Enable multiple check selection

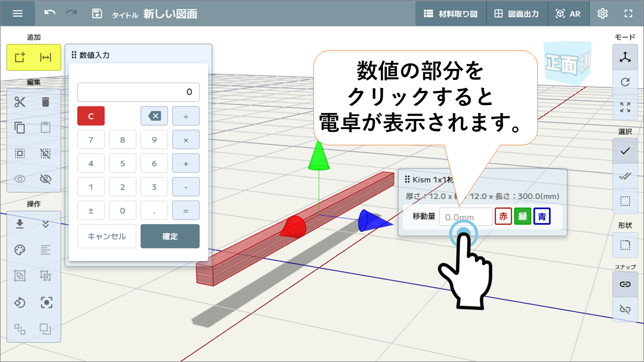[x=625, y=176]
